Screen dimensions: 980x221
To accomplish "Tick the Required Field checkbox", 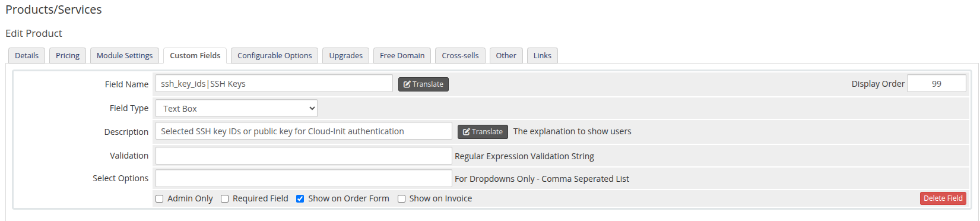I will pyautogui.click(x=224, y=199).
